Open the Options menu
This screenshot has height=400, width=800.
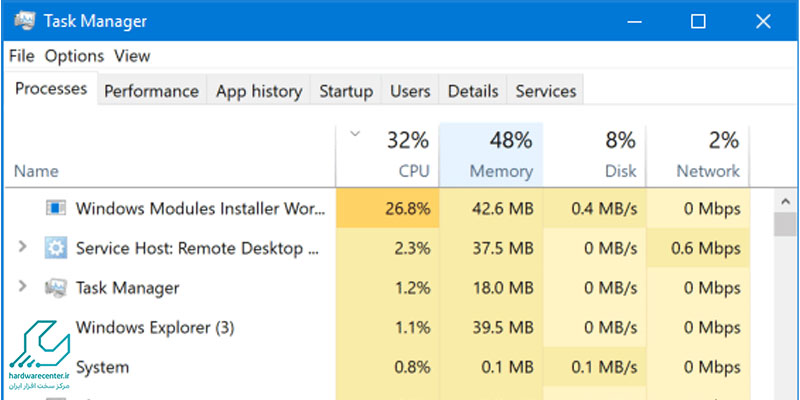tap(74, 56)
